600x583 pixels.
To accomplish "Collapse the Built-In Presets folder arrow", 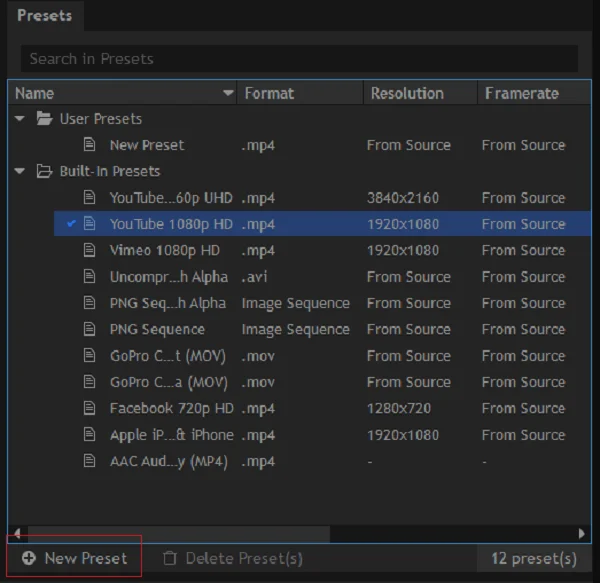I will (x=20, y=171).
